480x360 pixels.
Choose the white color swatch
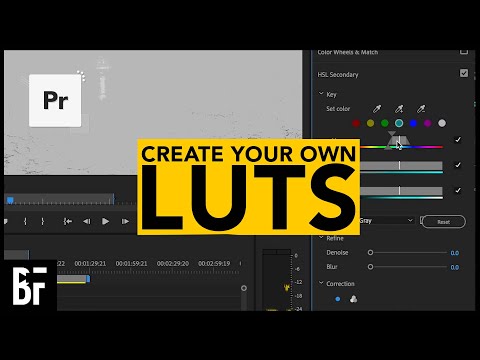click(x=442, y=123)
